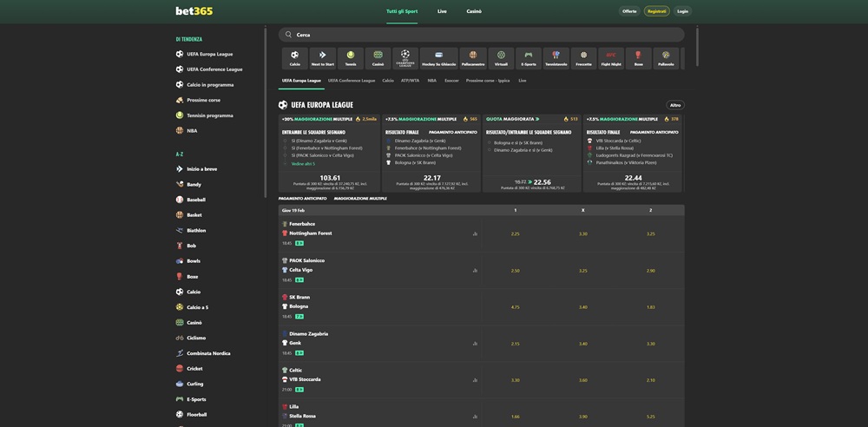
Task: Open Bandy in the A-Z list
Action: tap(194, 184)
